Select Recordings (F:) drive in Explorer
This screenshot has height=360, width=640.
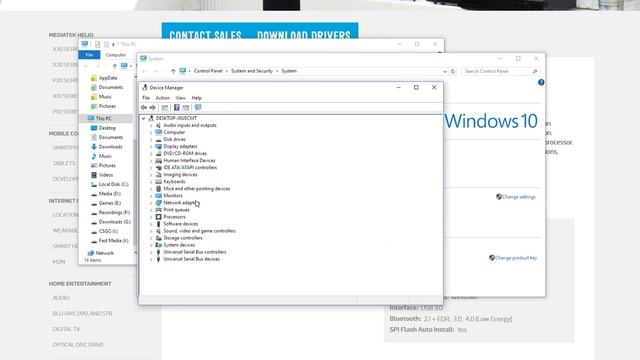114,213
